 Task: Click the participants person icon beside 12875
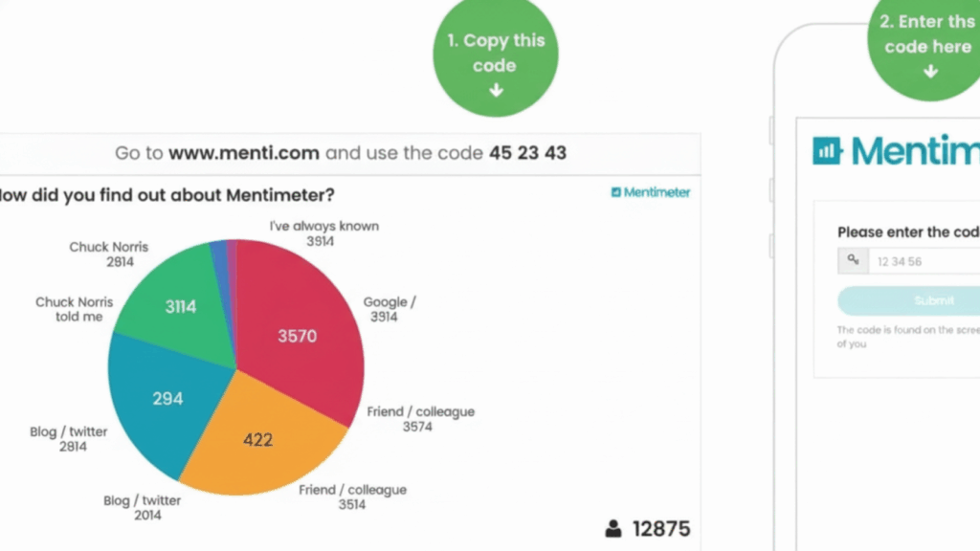612,528
